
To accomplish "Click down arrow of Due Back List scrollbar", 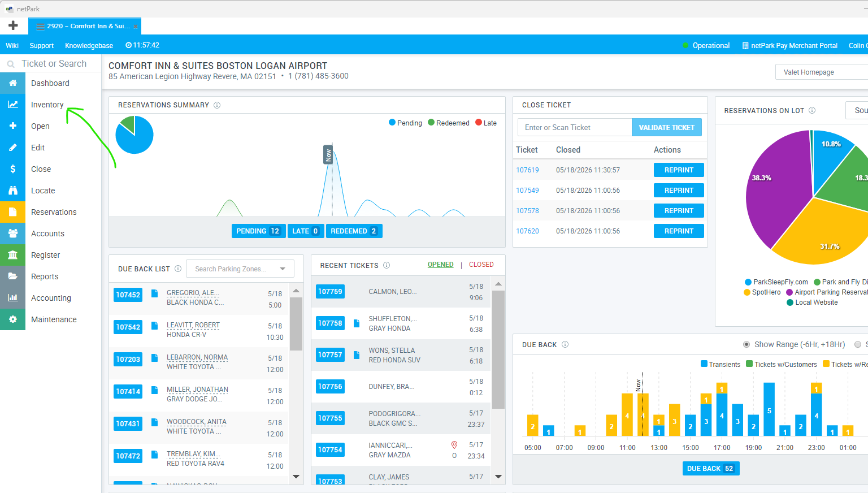I will click(296, 477).
